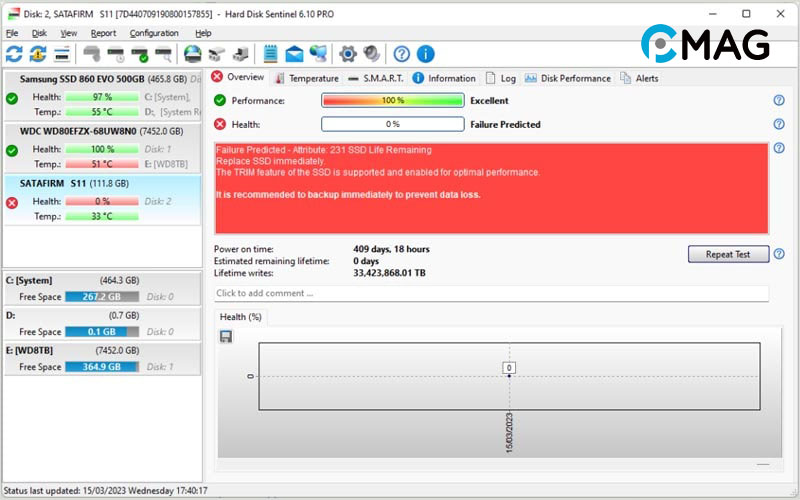Select the SATAFIRM S11 disk entry
Screen dimensions: 800x500
[102, 199]
